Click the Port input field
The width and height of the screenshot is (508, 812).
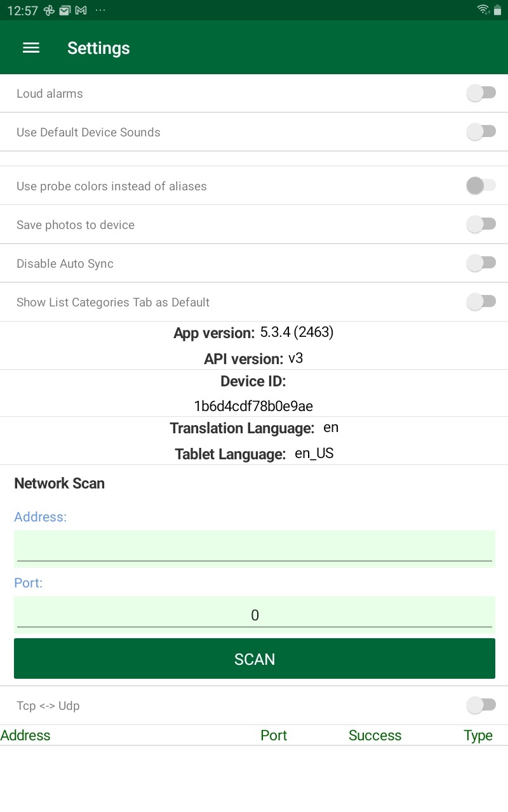coord(254,614)
